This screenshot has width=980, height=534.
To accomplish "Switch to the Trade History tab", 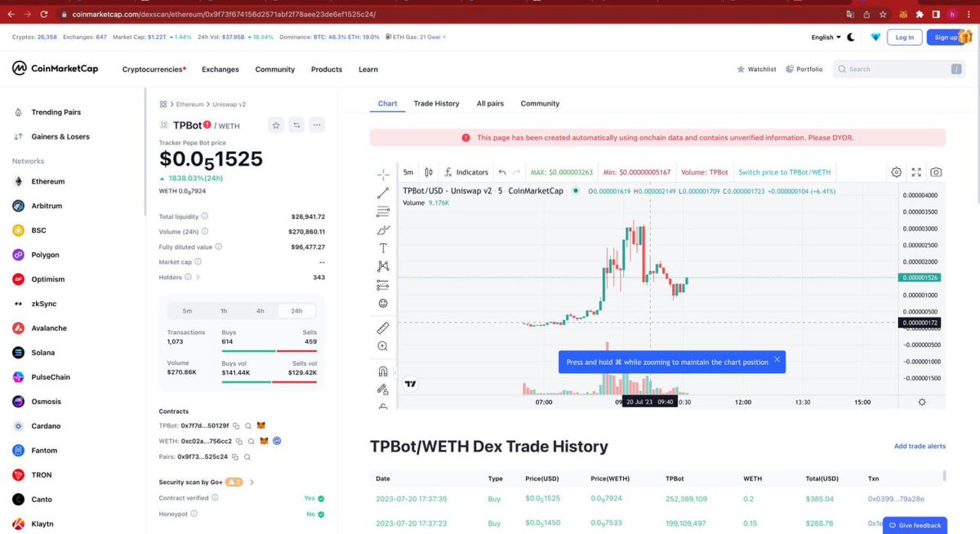I will (x=437, y=104).
